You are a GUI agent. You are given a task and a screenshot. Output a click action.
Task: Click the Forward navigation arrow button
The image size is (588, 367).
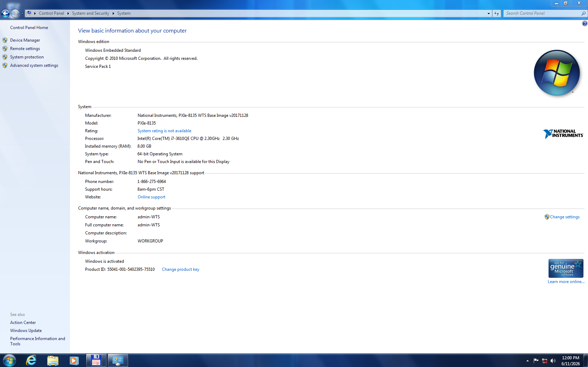pyautogui.click(x=15, y=13)
